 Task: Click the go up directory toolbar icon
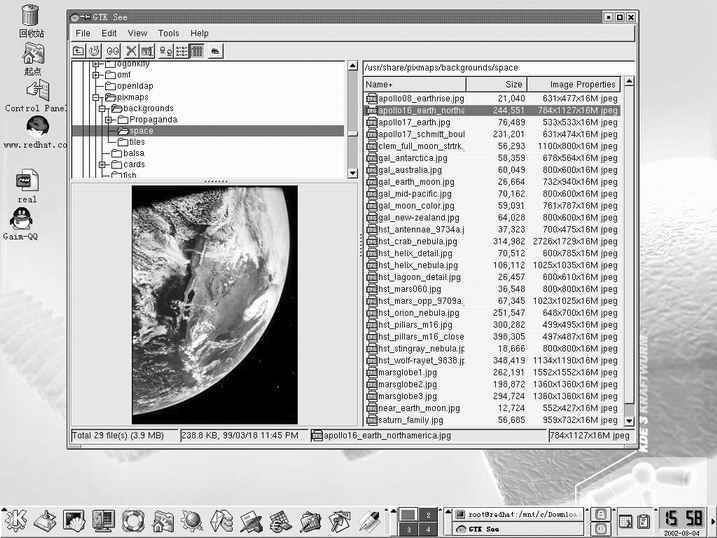click(79, 51)
